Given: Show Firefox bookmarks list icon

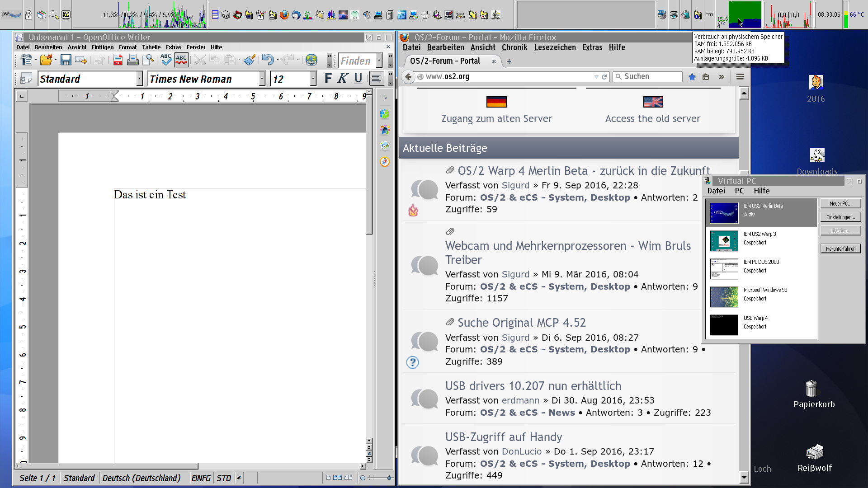Looking at the screenshot, I should point(706,77).
